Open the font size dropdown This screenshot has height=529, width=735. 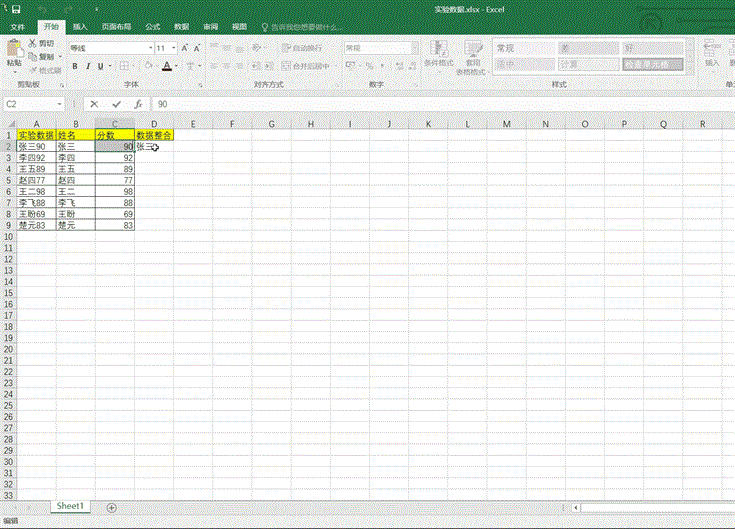pyautogui.click(x=174, y=47)
